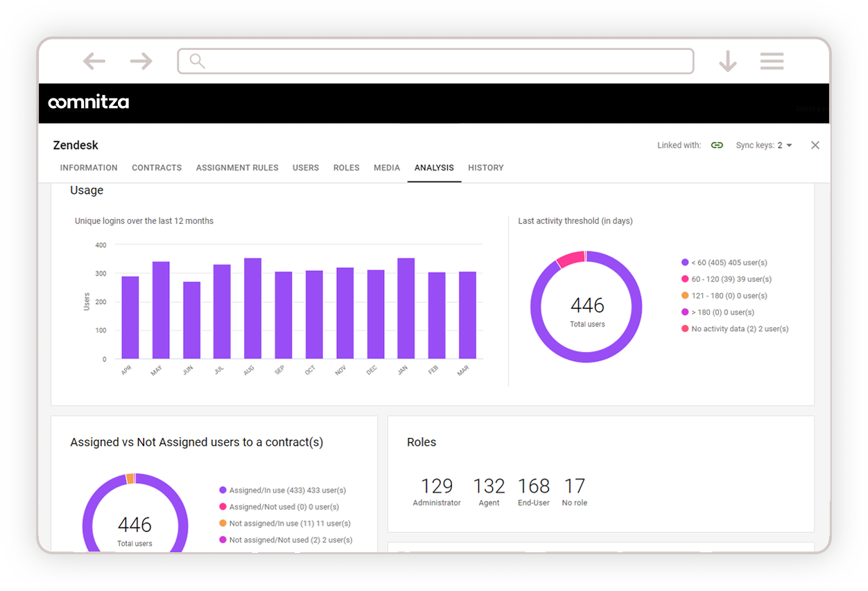868x591 pixels.
Task: Click the 17 No role count
Action: click(x=575, y=492)
